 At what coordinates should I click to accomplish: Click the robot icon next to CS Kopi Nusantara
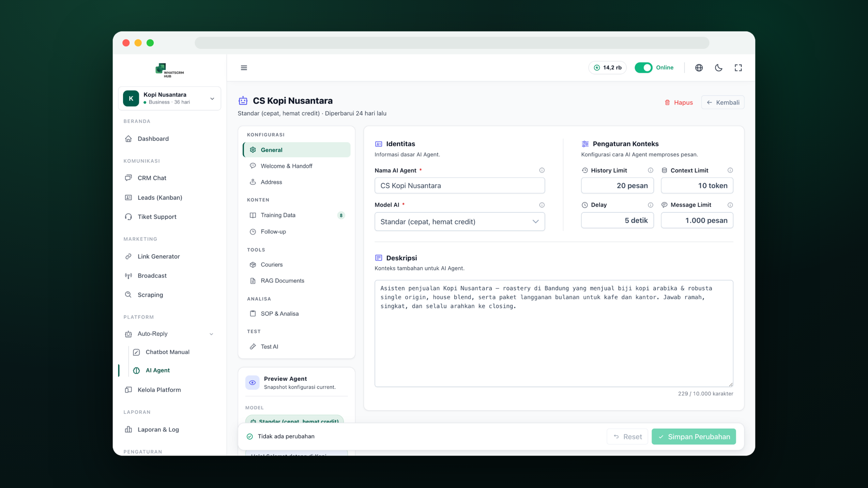243,101
